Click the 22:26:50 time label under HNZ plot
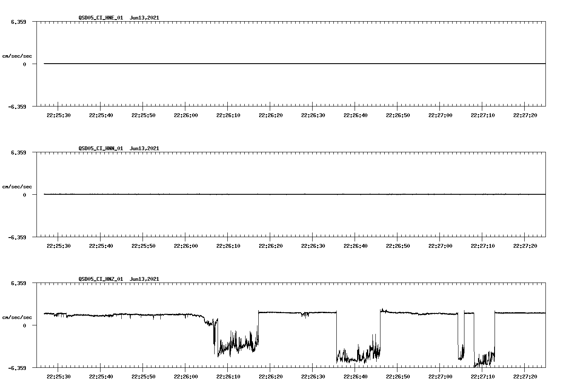 [x=398, y=377]
